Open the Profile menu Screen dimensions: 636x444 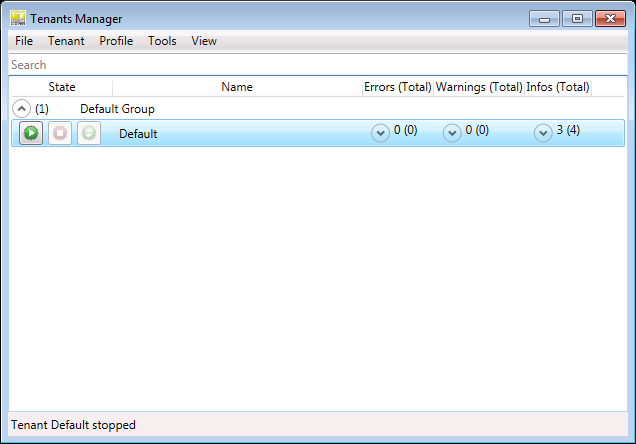pos(116,41)
